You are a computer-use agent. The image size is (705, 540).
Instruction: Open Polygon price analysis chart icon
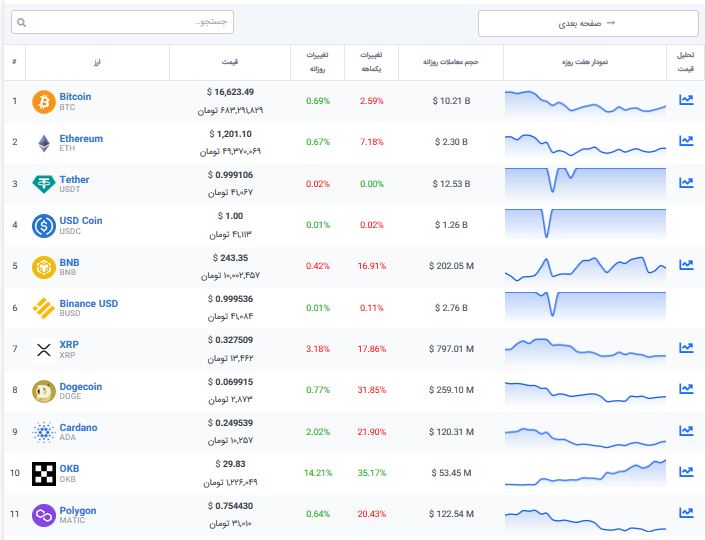tap(686, 513)
